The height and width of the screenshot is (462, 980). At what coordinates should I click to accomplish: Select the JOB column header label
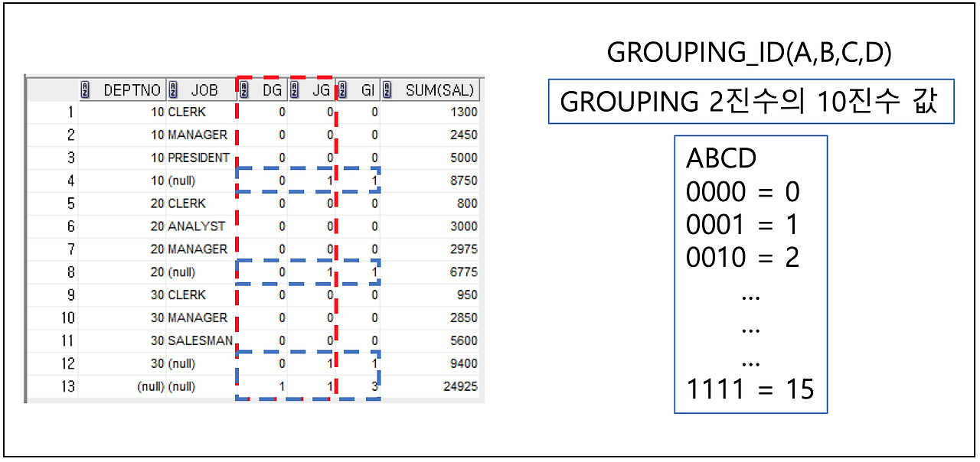pyautogui.click(x=204, y=90)
